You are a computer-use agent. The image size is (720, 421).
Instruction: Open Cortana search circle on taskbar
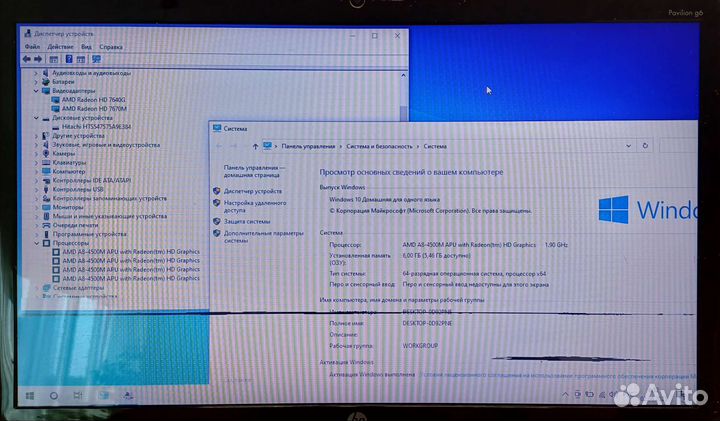pyautogui.click(x=54, y=396)
